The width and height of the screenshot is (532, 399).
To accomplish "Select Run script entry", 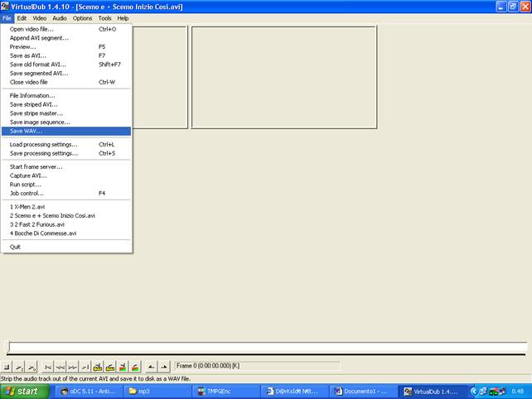I will point(66,185).
